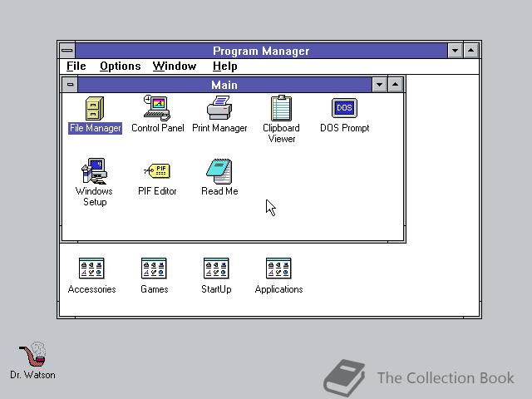532x399 pixels.
Task: Select the Read Me notepad icon
Action: click(219, 171)
